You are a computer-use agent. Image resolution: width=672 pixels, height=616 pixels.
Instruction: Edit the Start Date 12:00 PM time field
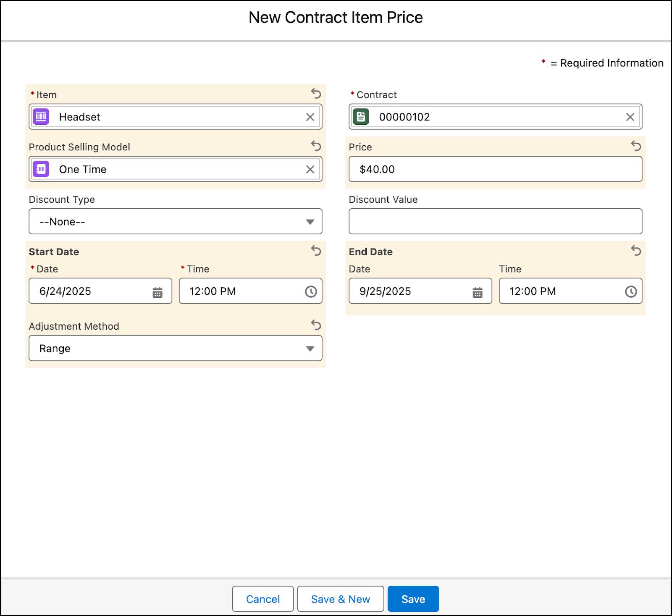tap(251, 291)
